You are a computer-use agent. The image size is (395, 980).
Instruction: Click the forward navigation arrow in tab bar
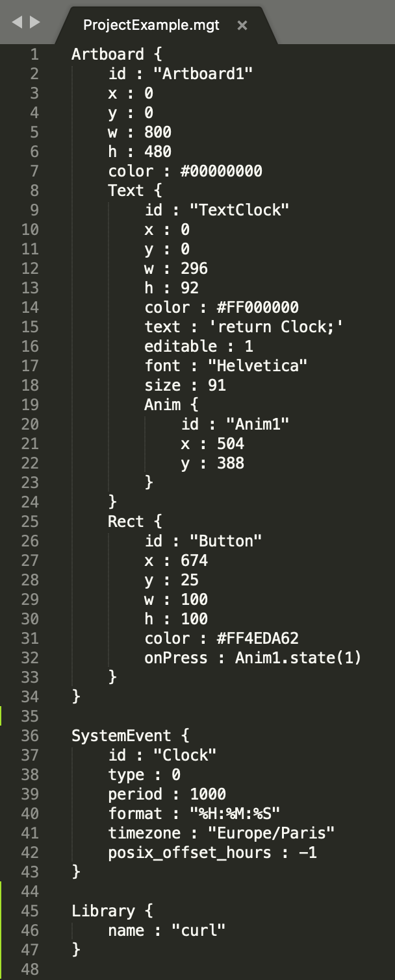point(34,22)
